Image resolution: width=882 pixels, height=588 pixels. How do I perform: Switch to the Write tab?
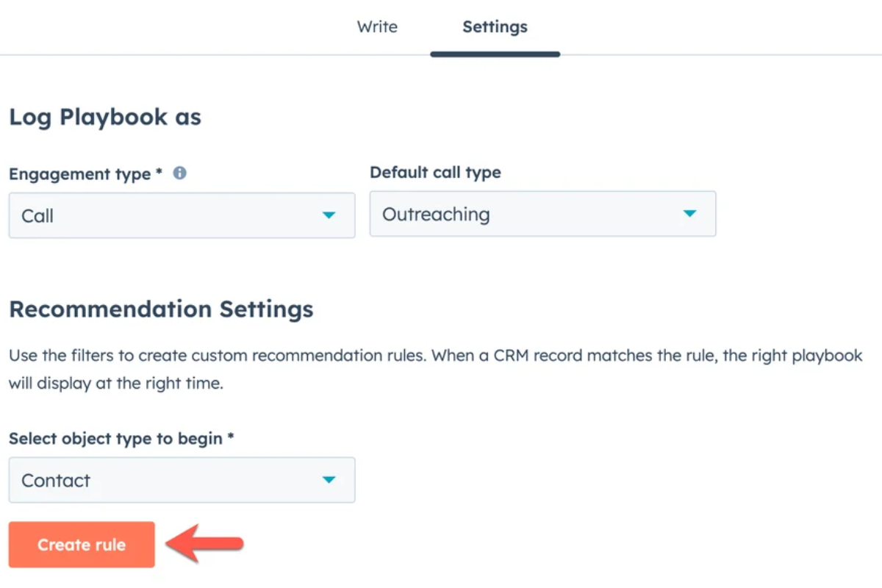[377, 27]
